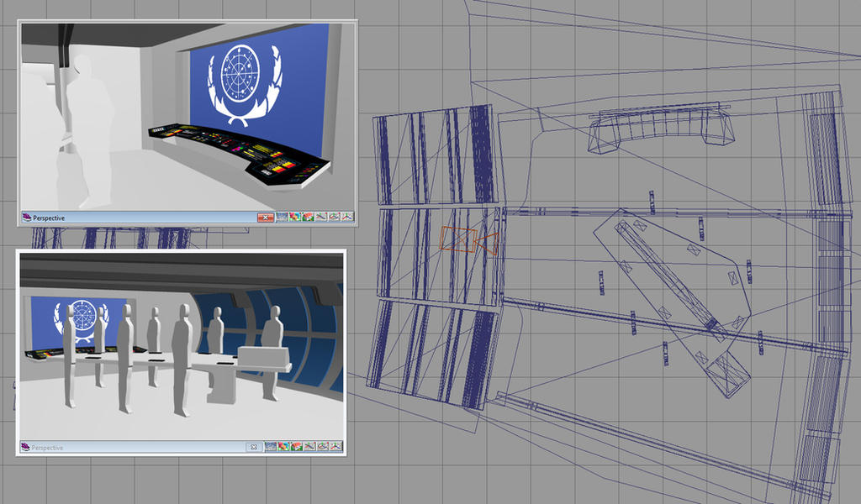Select red-green textured shading icon in upper Perspective window
Screen dimensions: 861x504
[x=308, y=218]
